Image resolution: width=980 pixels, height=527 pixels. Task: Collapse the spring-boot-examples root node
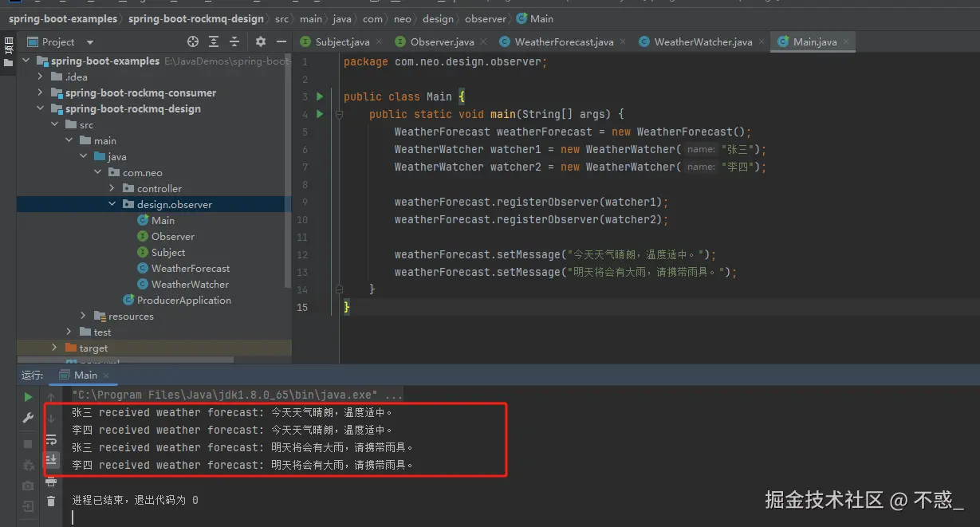(27, 61)
